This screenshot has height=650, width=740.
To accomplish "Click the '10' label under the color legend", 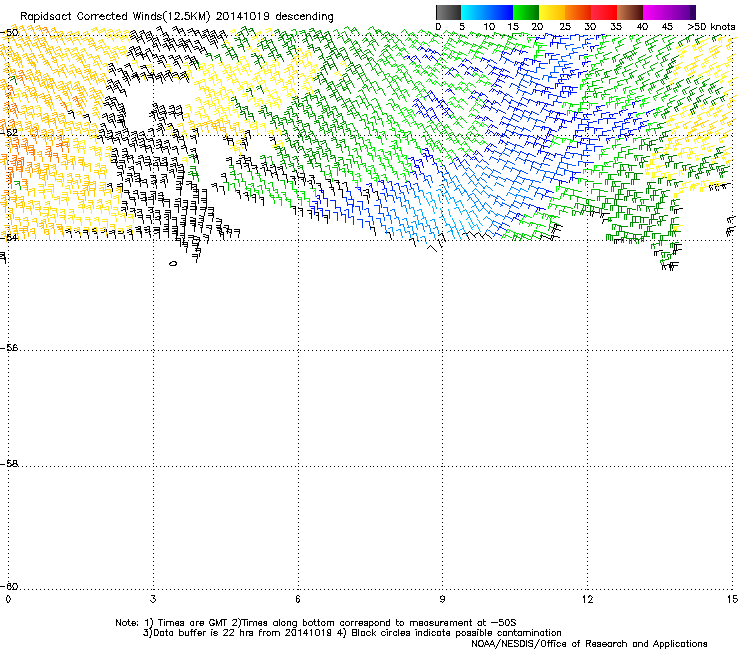I will pyautogui.click(x=489, y=27).
